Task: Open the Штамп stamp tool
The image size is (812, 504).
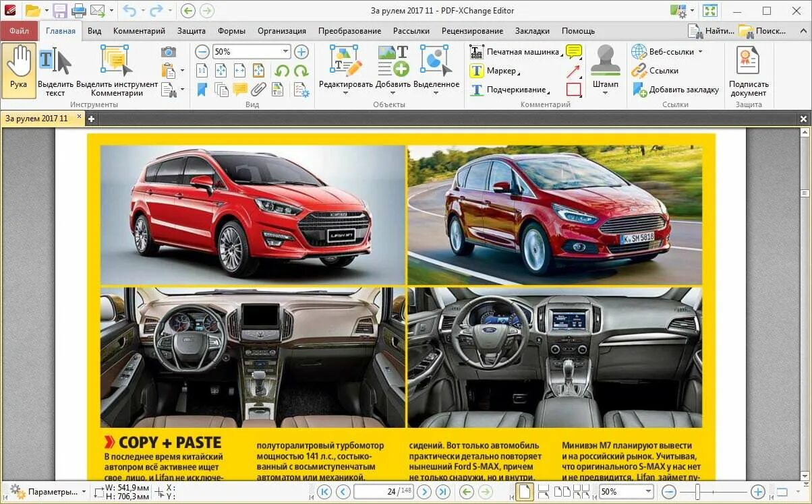Action: (605, 70)
